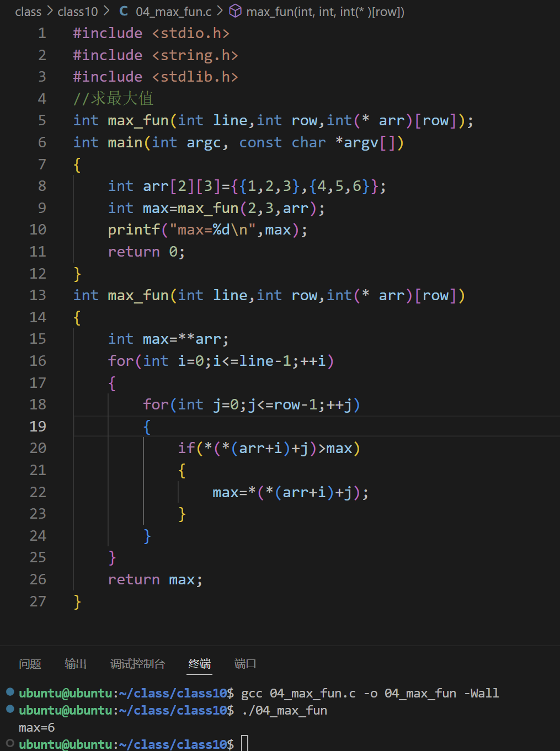Click the terminal cursor at the last prompt
This screenshot has width=560, height=751.
coord(245,743)
